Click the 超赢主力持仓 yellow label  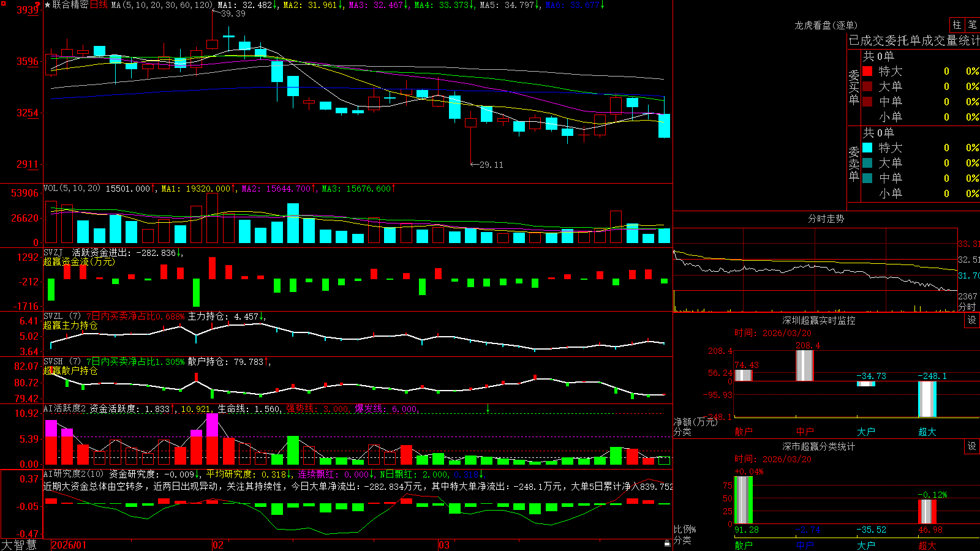pyautogui.click(x=70, y=325)
